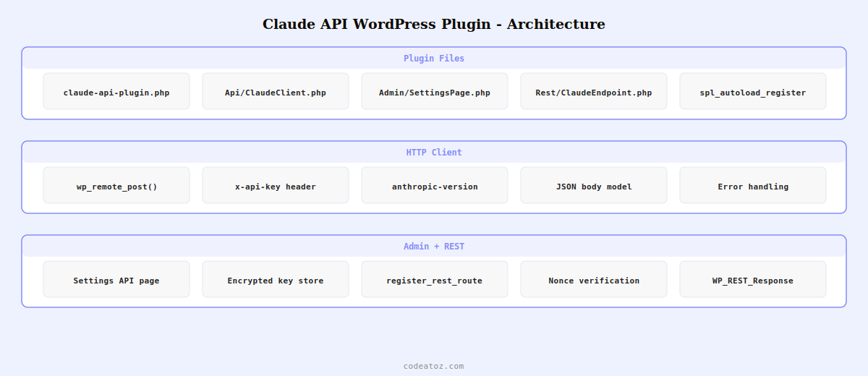Click the WP_REST_Response box
The width and height of the screenshot is (868, 376).
pos(753,279)
